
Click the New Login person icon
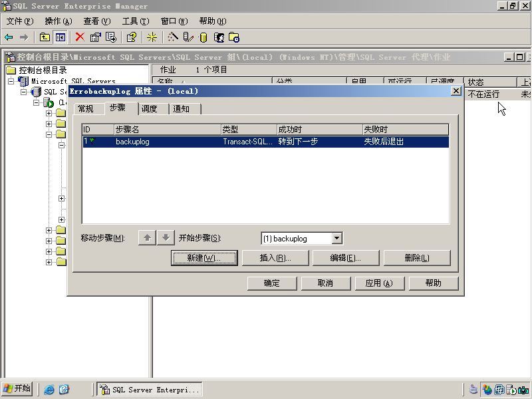tap(219, 37)
